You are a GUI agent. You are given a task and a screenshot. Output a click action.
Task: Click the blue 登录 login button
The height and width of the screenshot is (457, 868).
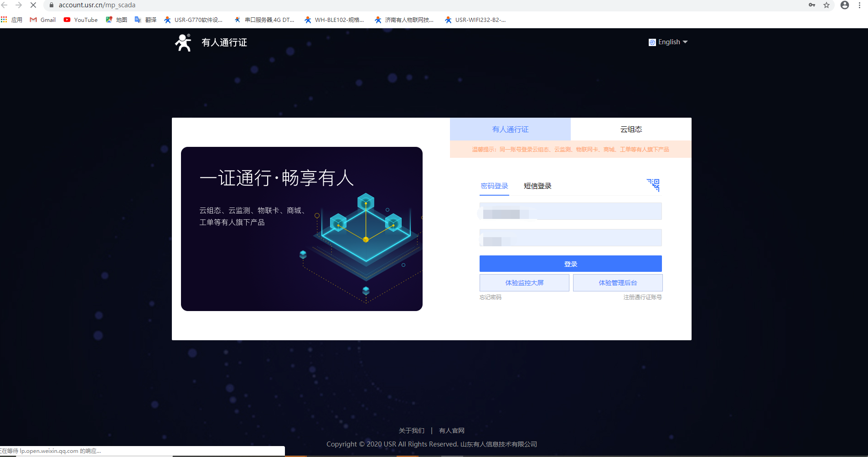pos(570,264)
